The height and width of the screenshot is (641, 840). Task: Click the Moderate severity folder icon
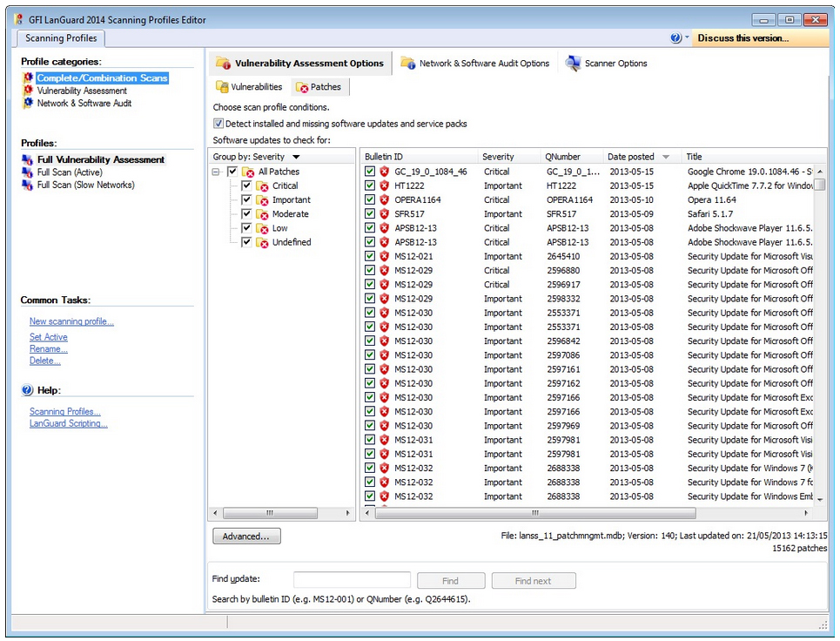[262, 214]
